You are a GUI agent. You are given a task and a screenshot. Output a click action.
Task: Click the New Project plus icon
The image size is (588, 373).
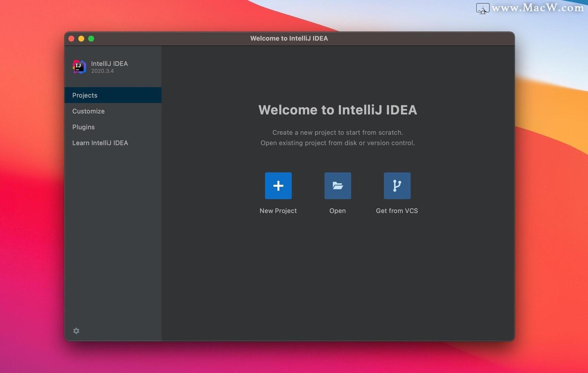point(278,186)
